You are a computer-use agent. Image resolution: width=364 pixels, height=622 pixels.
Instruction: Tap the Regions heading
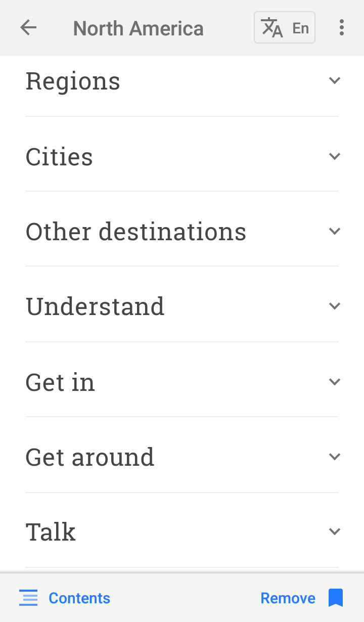pos(73,81)
